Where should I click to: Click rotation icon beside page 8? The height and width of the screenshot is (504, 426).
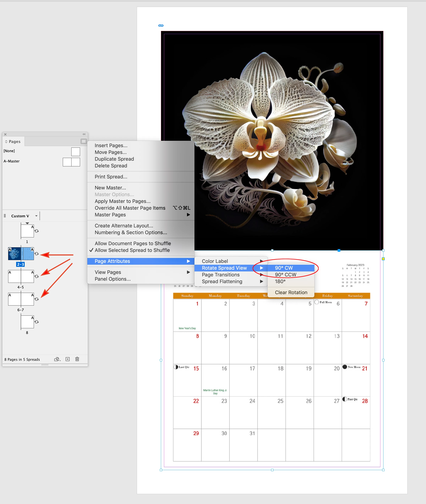(37, 322)
